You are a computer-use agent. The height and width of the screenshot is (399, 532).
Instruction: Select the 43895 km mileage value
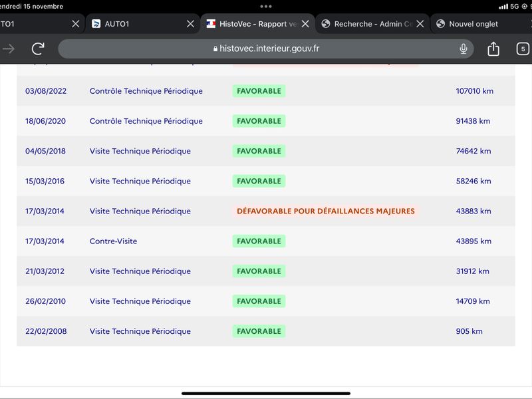click(473, 241)
